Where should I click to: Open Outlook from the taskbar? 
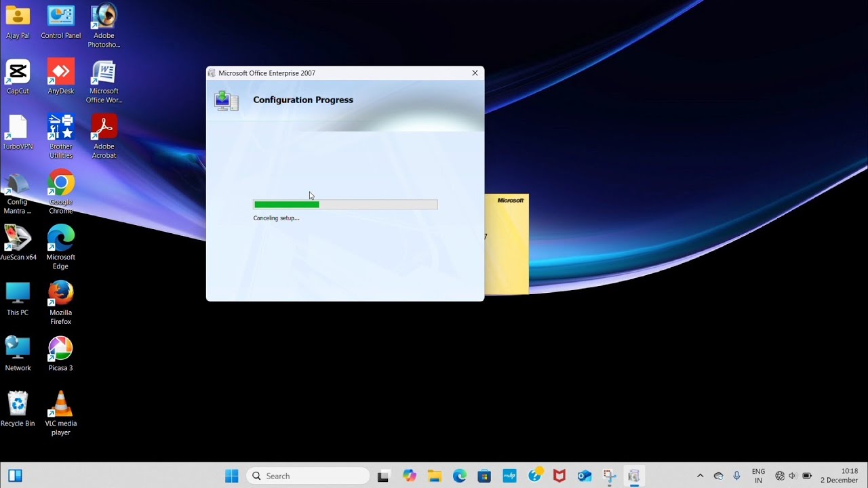(x=585, y=476)
